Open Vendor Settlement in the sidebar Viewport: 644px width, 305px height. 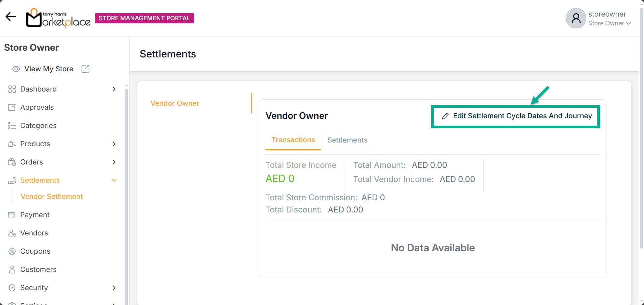pos(52,197)
